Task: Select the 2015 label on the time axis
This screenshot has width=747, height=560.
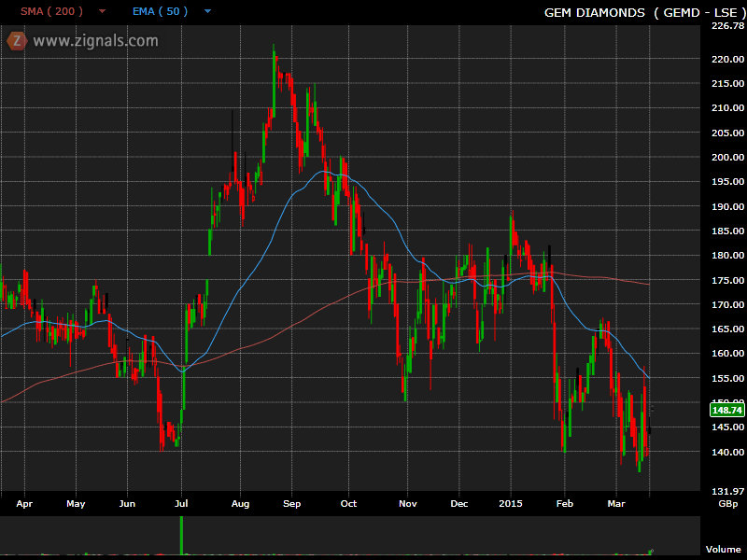Action: coord(509,504)
